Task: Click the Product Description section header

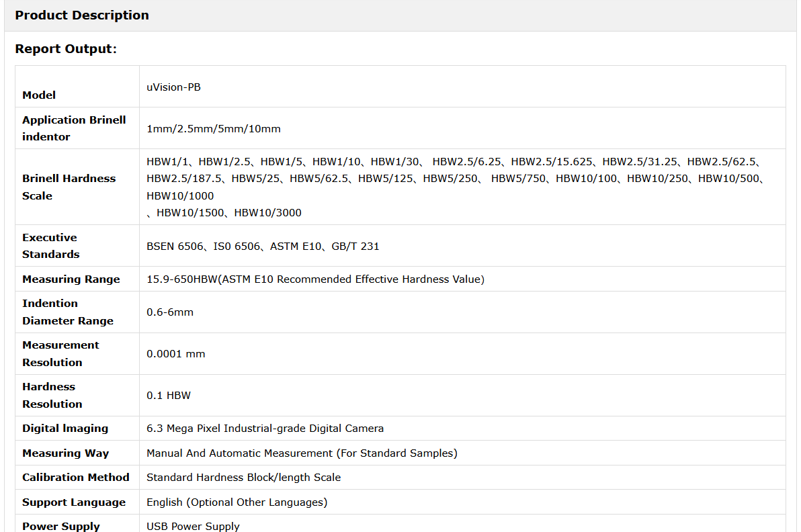Action: point(82,15)
